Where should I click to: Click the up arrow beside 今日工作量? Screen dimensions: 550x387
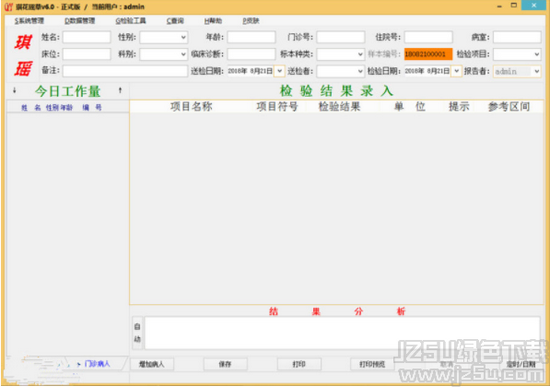(120, 91)
